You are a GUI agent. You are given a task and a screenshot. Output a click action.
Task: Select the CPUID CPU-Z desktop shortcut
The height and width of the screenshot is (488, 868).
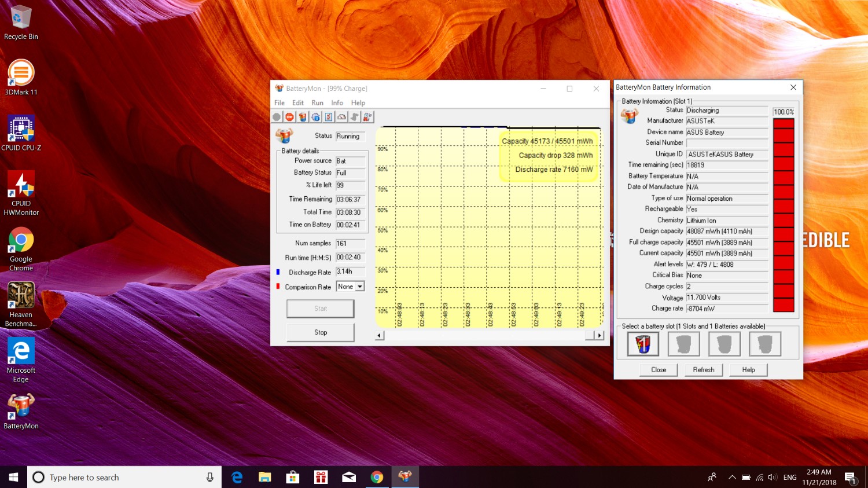21,133
